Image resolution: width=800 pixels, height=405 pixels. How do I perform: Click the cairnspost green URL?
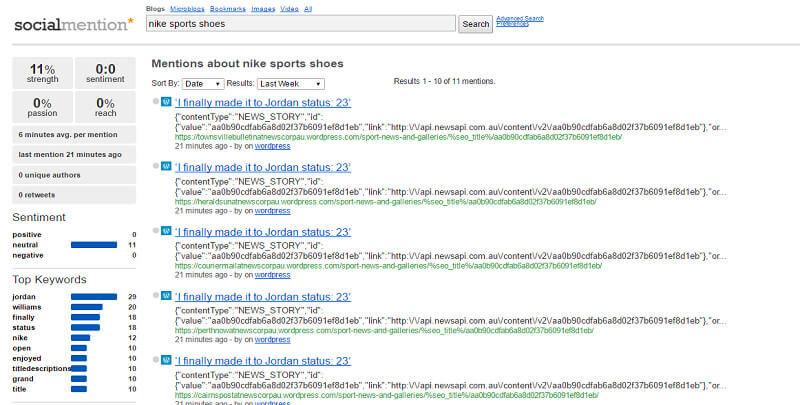(387, 395)
